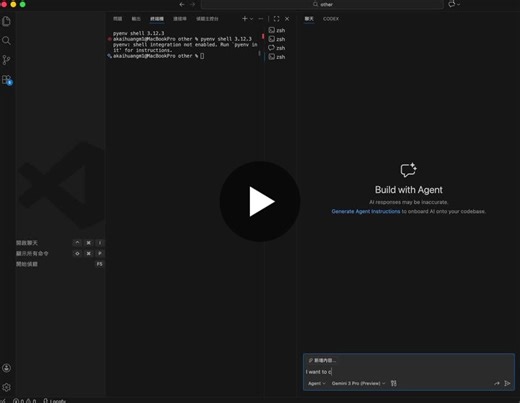Open the Accounts menu icon
This screenshot has width=520, height=403.
[6, 368]
